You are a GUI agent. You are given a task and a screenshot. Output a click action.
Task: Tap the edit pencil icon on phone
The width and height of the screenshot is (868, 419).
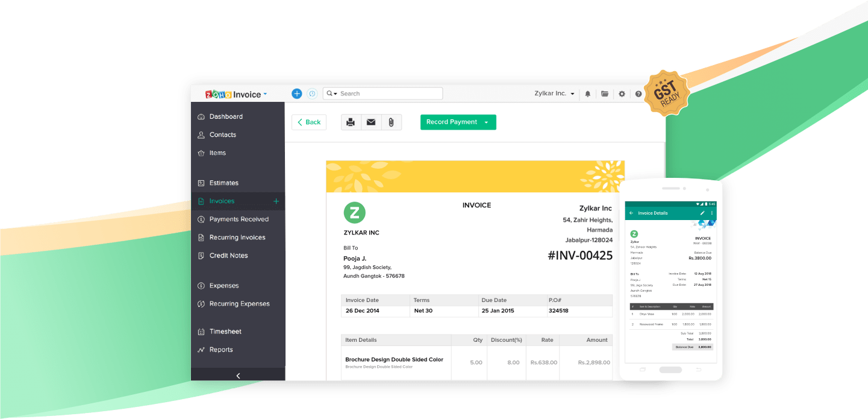click(702, 213)
